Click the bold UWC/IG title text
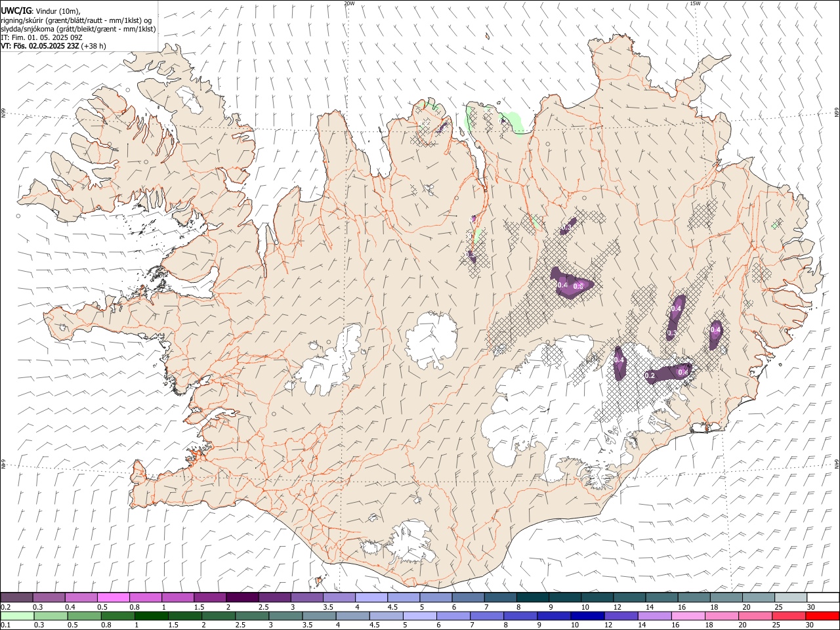 click(x=16, y=10)
